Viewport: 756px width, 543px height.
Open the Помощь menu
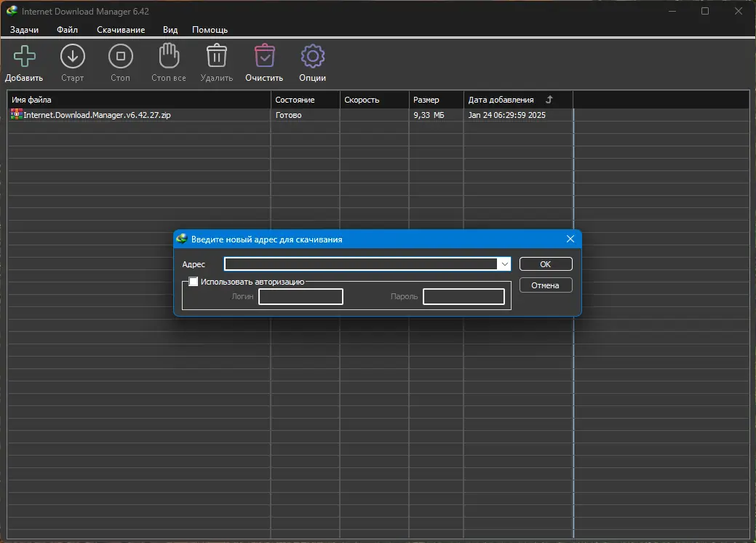click(x=210, y=29)
